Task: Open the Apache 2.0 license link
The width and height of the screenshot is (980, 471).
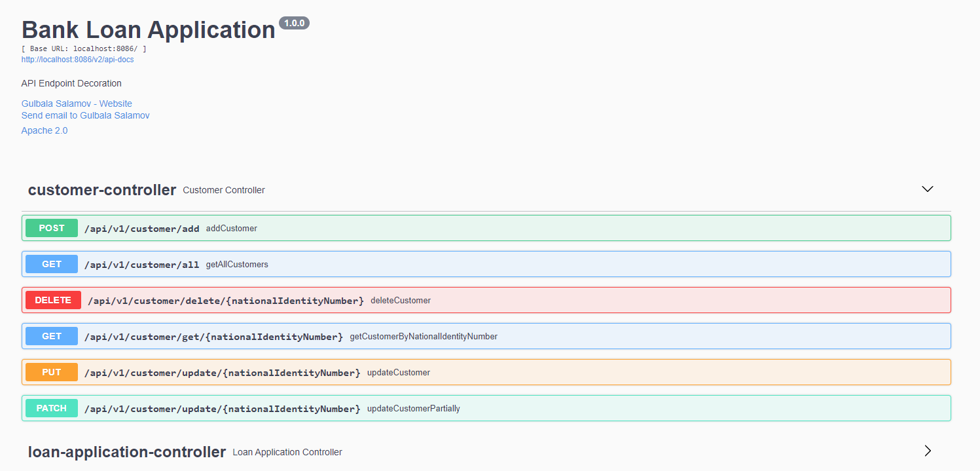Action: [45, 130]
